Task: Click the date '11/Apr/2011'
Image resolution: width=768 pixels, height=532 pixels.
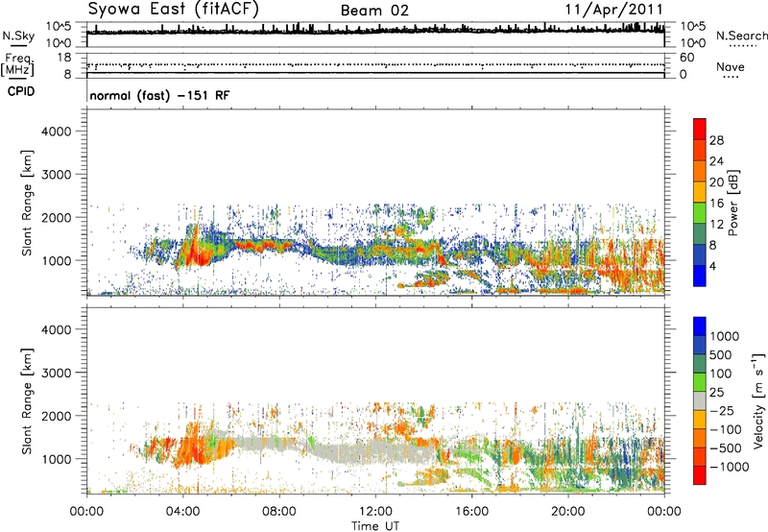Action: point(614,10)
